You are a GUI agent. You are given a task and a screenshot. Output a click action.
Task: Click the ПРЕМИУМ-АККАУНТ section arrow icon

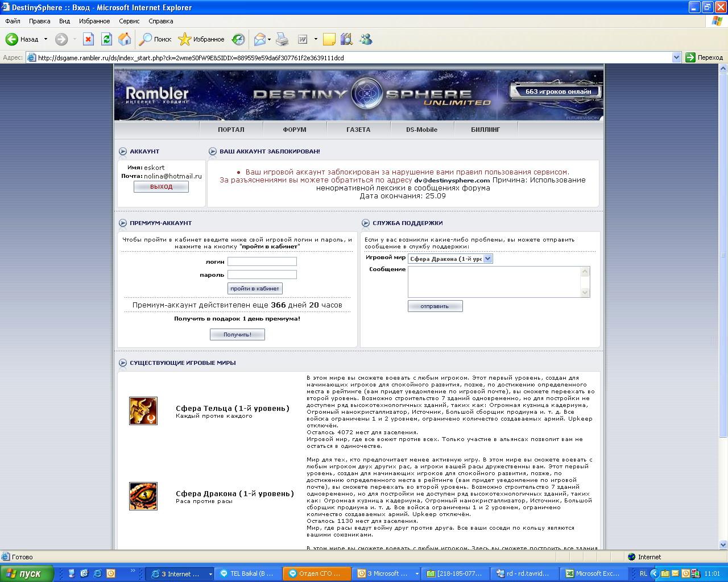click(x=123, y=223)
